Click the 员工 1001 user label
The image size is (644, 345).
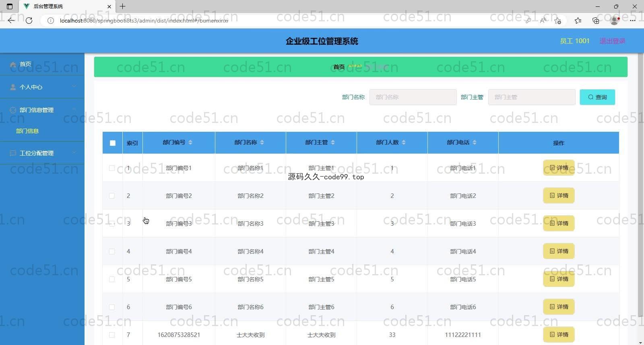pos(574,41)
